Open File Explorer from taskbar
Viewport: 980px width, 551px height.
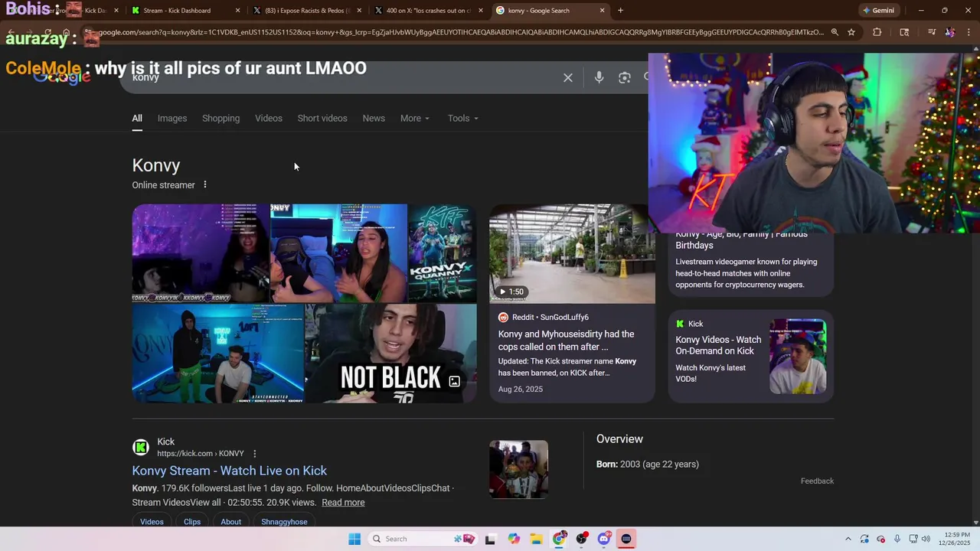[x=536, y=539]
